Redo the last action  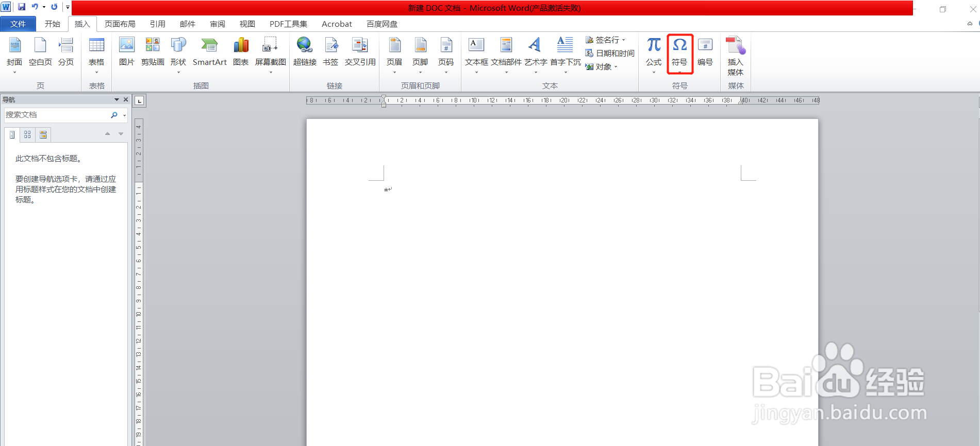click(54, 7)
